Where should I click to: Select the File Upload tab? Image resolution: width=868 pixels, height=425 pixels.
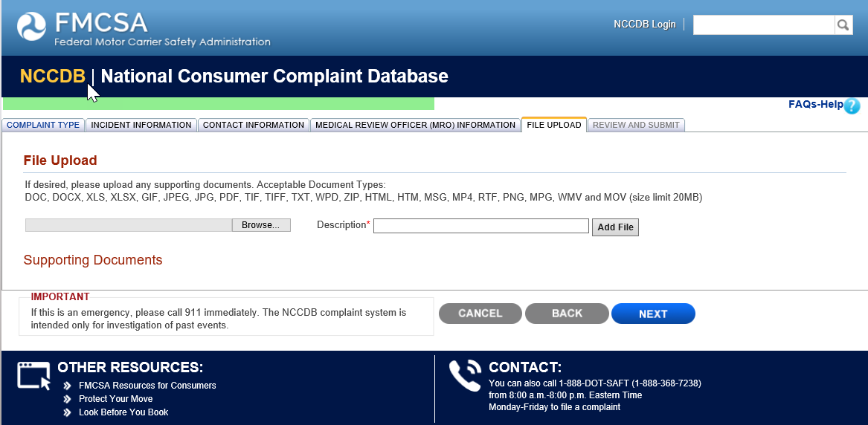[553, 124]
